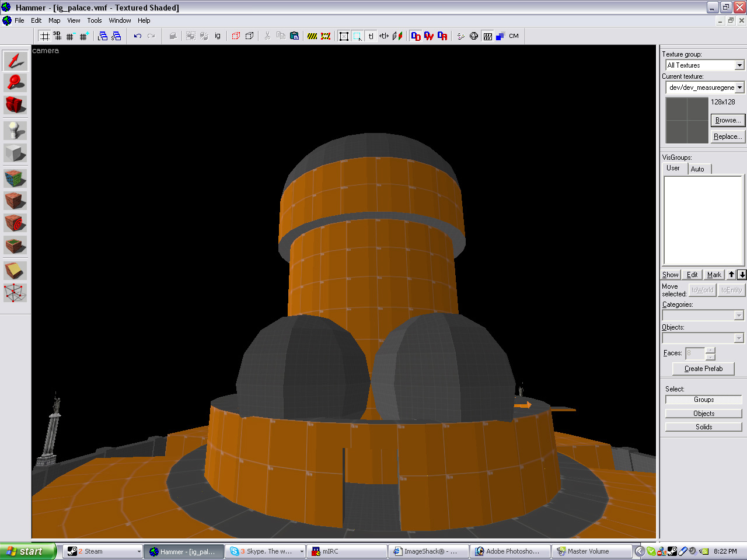
Task: Toggle texture lock (tl) button
Action: point(371,36)
